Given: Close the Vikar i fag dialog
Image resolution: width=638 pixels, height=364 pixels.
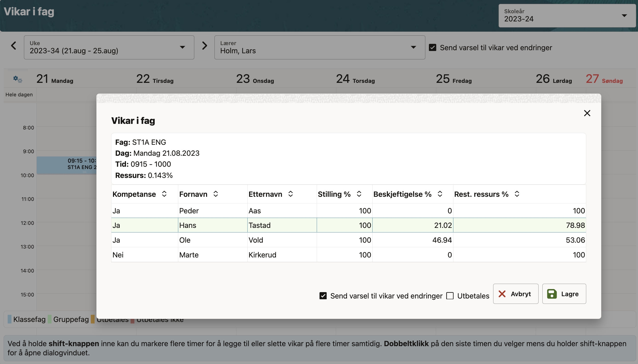Looking at the screenshot, I should click(x=587, y=113).
